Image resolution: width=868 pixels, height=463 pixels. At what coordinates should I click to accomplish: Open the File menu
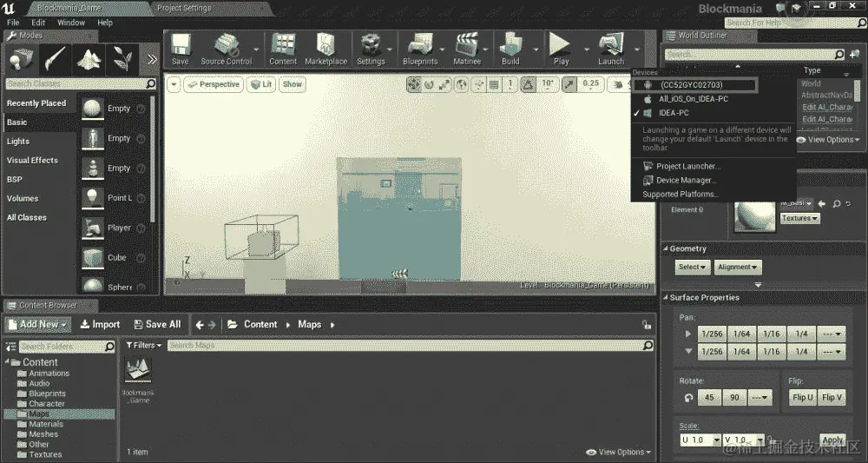[x=13, y=23]
